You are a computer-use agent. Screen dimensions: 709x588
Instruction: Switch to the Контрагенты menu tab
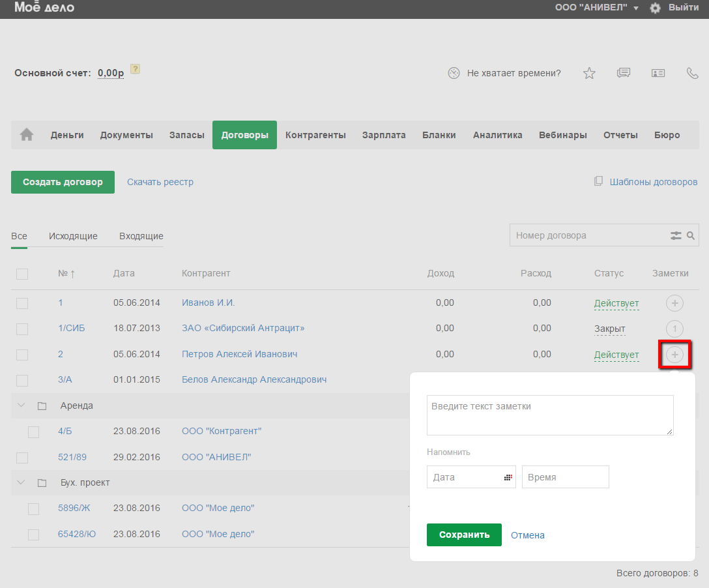[315, 135]
